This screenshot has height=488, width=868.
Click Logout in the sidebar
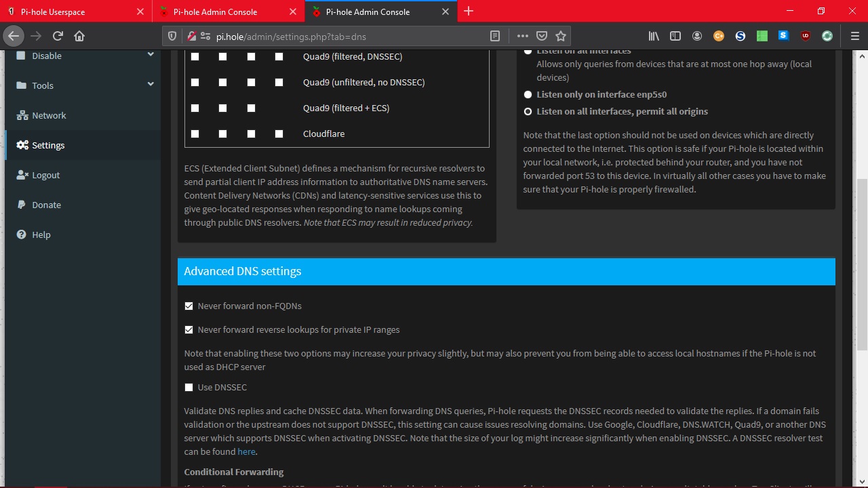pos(45,175)
